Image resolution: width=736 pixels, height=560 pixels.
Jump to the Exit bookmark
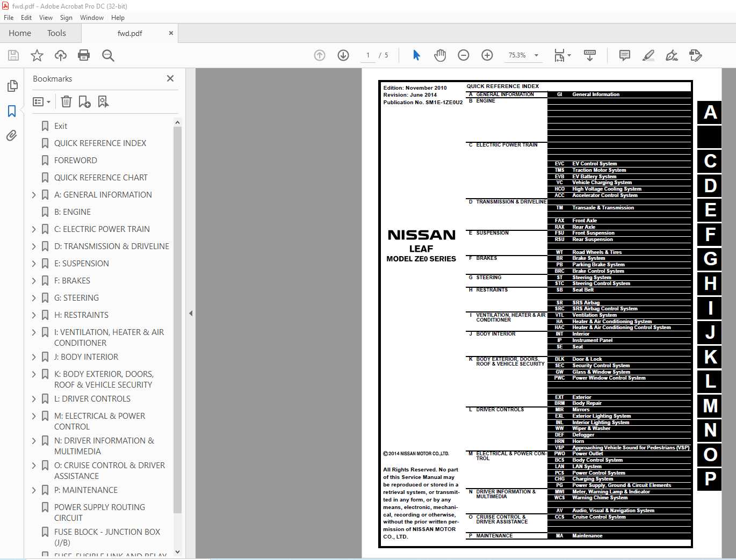61,126
